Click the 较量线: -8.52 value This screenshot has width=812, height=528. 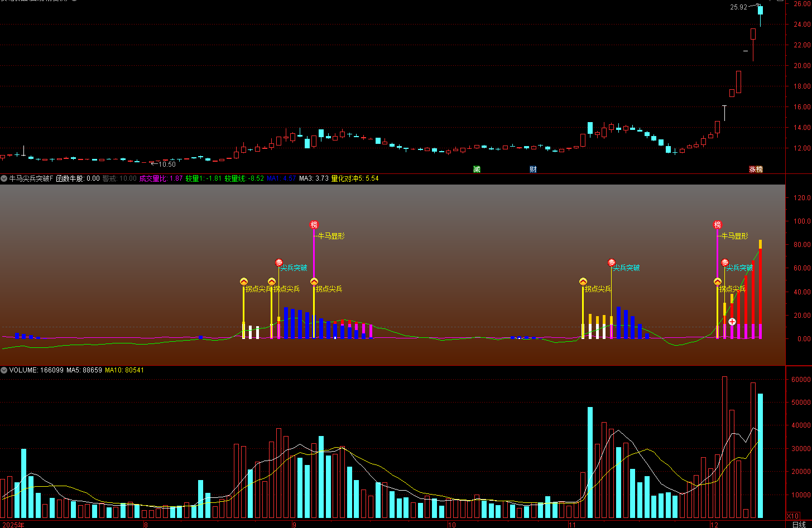244,178
